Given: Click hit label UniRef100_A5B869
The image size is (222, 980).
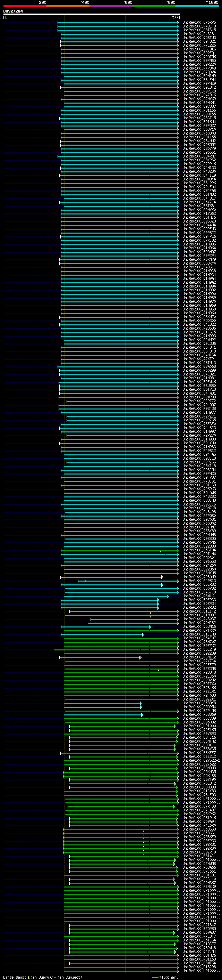Looking at the screenshot, I should 199,714.
